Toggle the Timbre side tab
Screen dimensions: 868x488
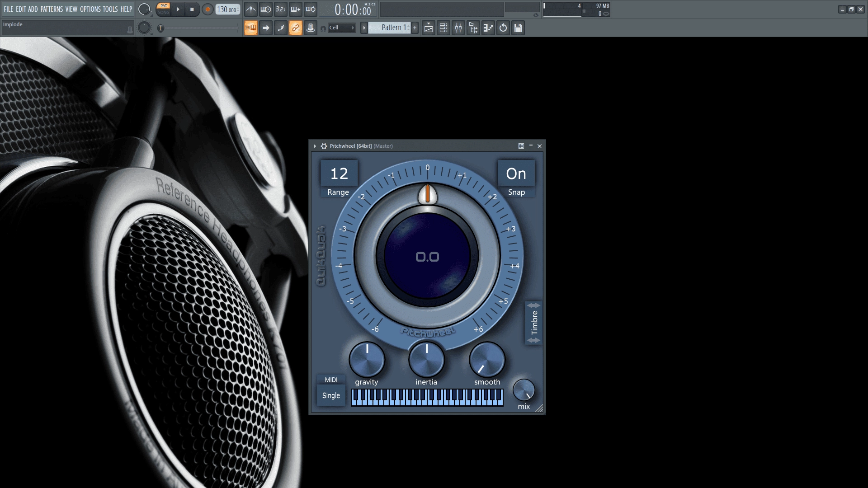[534, 323]
